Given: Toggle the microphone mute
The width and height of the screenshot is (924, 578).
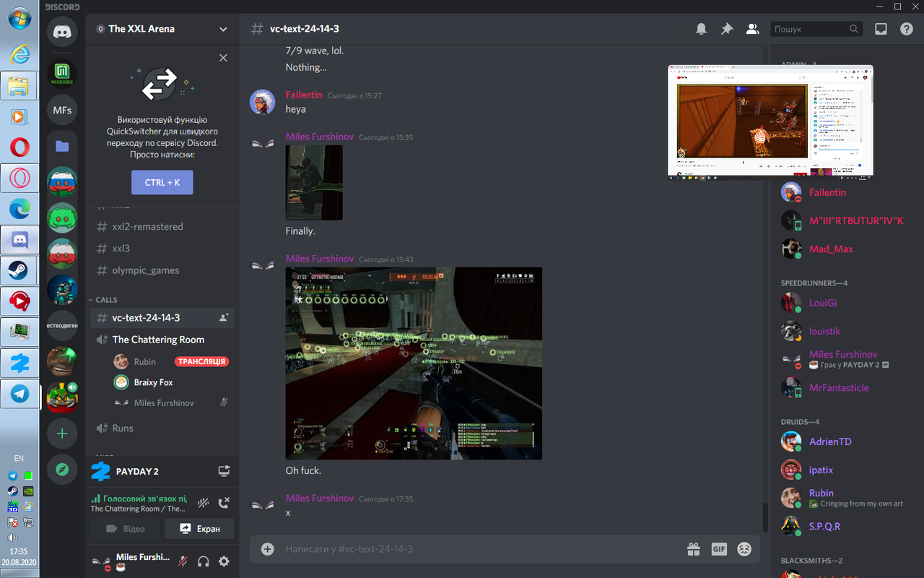Looking at the screenshot, I should pyautogui.click(x=184, y=561).
